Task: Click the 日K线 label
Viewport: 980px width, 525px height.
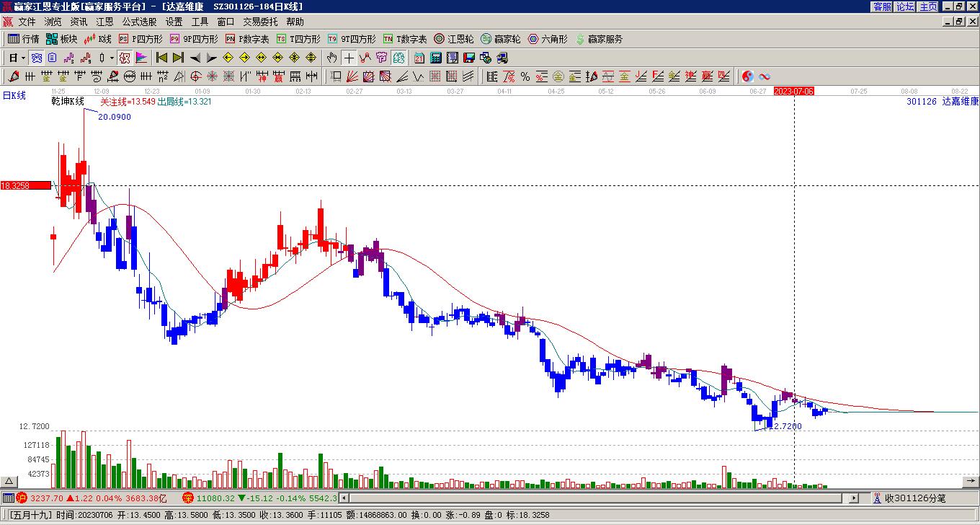Action: tap(14, 95)
